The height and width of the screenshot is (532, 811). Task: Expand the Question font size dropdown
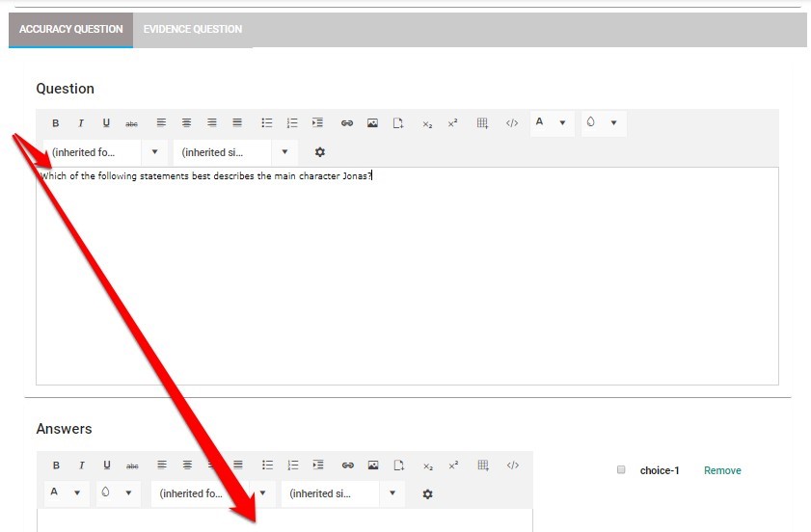[x=235, y=152]
